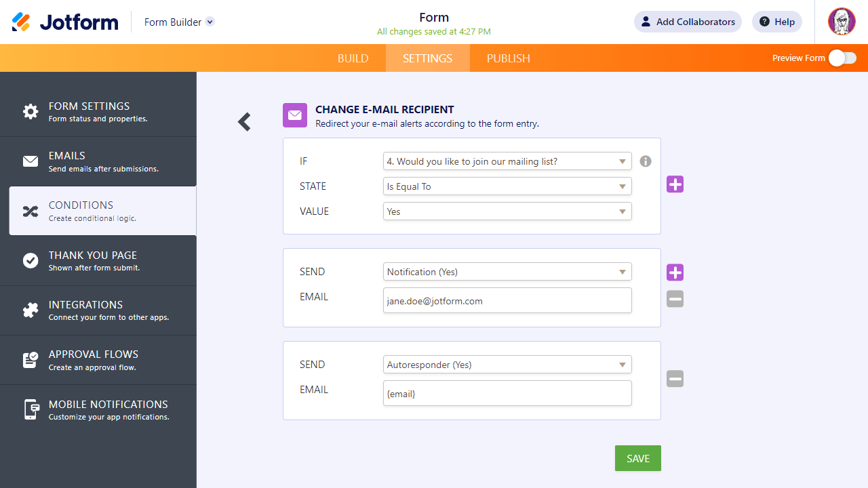Click plus icon next to Notification action

[x=675, y=272]
